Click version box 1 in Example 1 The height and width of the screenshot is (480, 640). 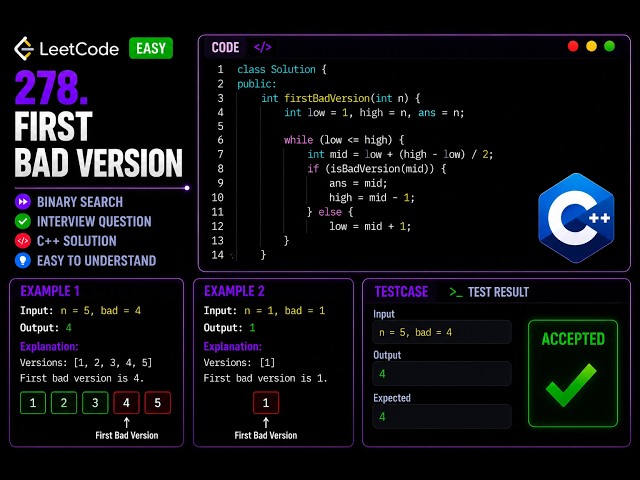coord(33,403)
